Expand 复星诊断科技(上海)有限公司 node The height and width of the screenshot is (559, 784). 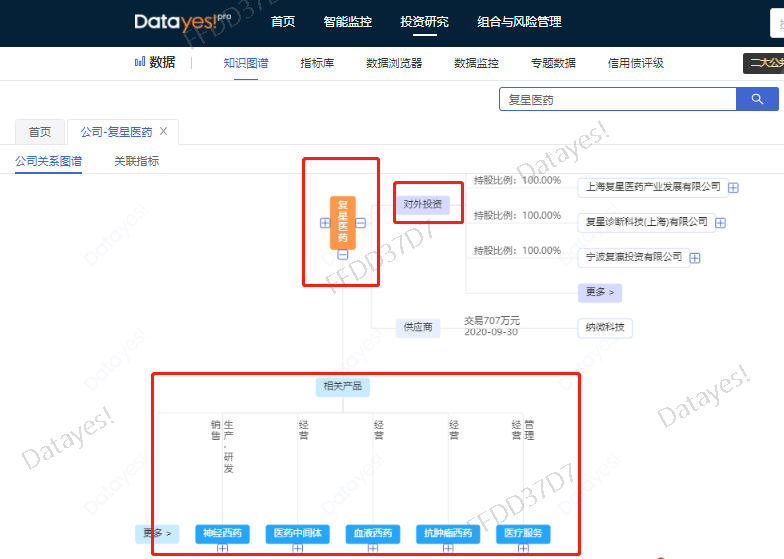[720, 222]
